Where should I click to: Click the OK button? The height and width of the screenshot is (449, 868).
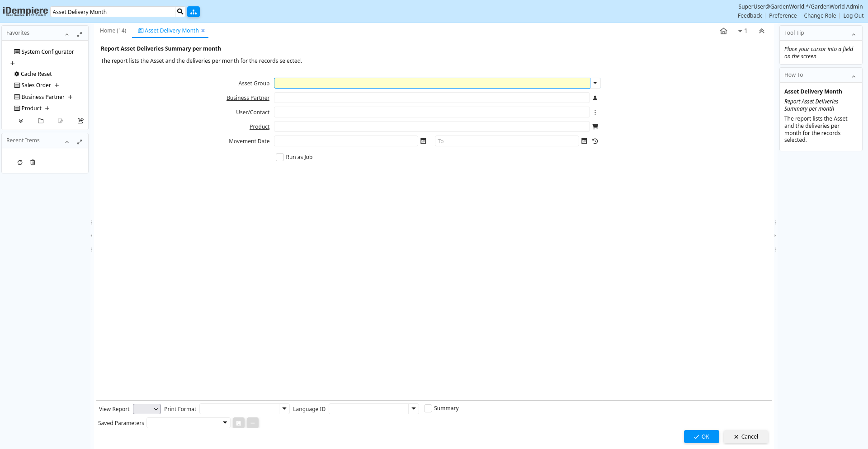point(701,437)
